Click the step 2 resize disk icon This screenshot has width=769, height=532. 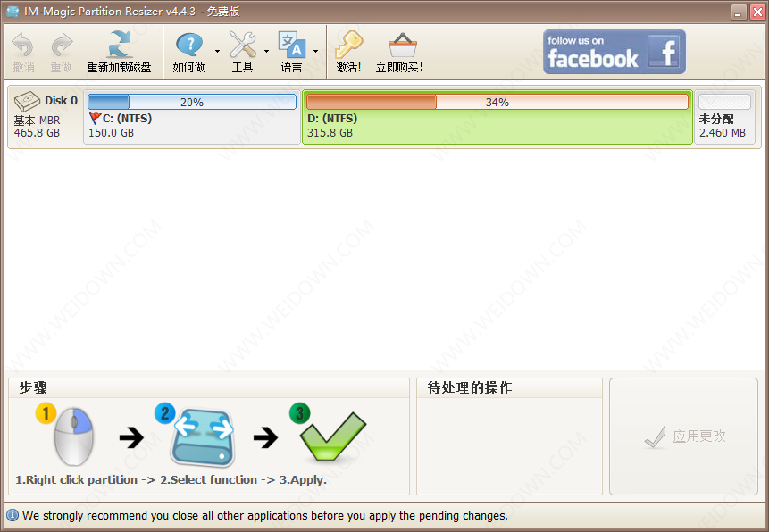coord(203,436)
